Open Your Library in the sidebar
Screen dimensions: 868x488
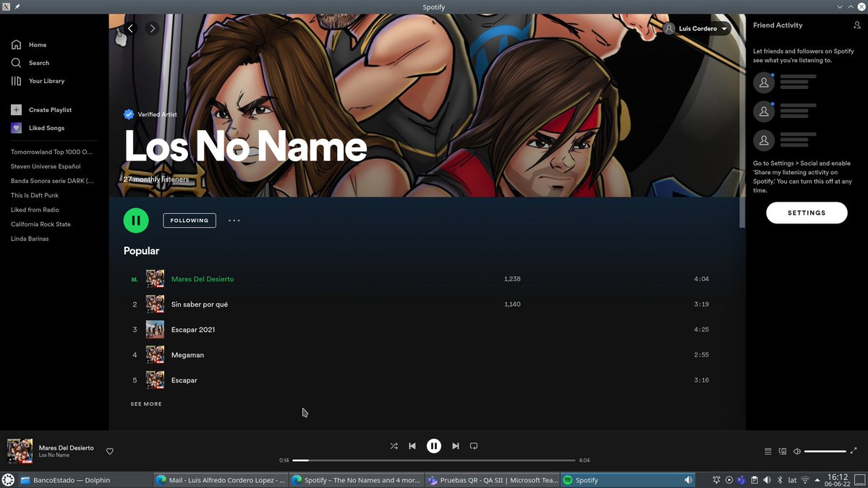point(38,81)
